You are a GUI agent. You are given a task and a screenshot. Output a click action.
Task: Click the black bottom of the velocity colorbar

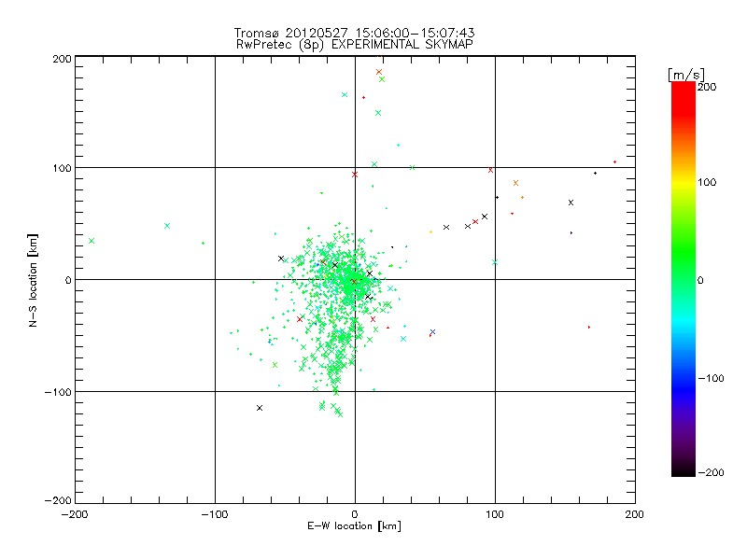point(684,470)
